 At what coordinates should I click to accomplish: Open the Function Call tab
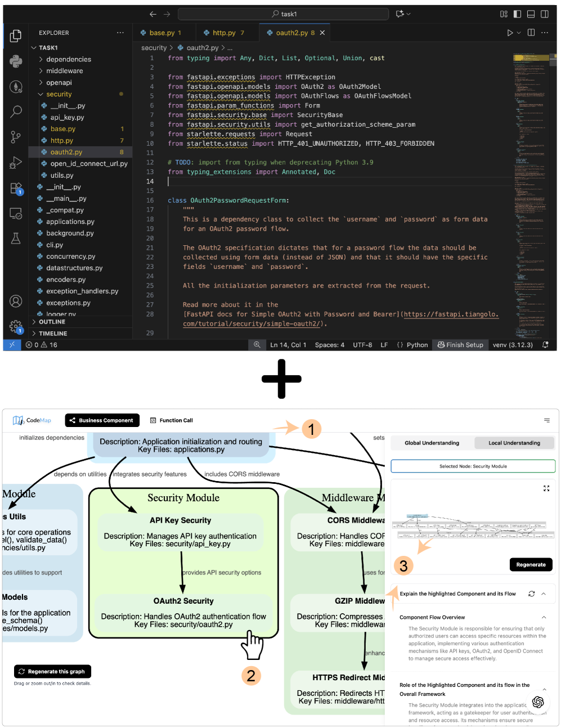(172, 420)
